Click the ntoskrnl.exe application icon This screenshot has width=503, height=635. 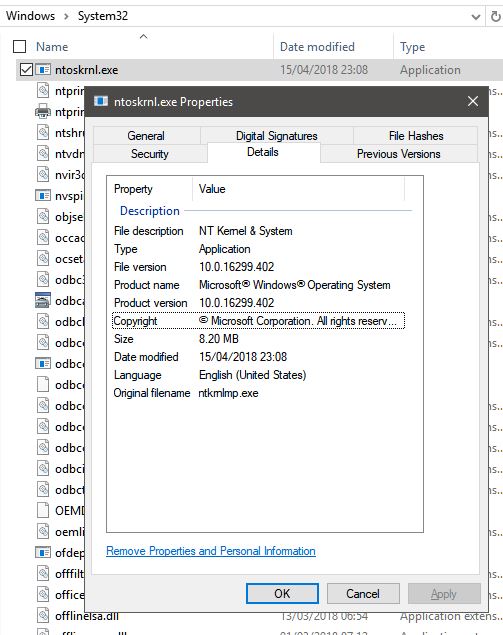(43, 70)
